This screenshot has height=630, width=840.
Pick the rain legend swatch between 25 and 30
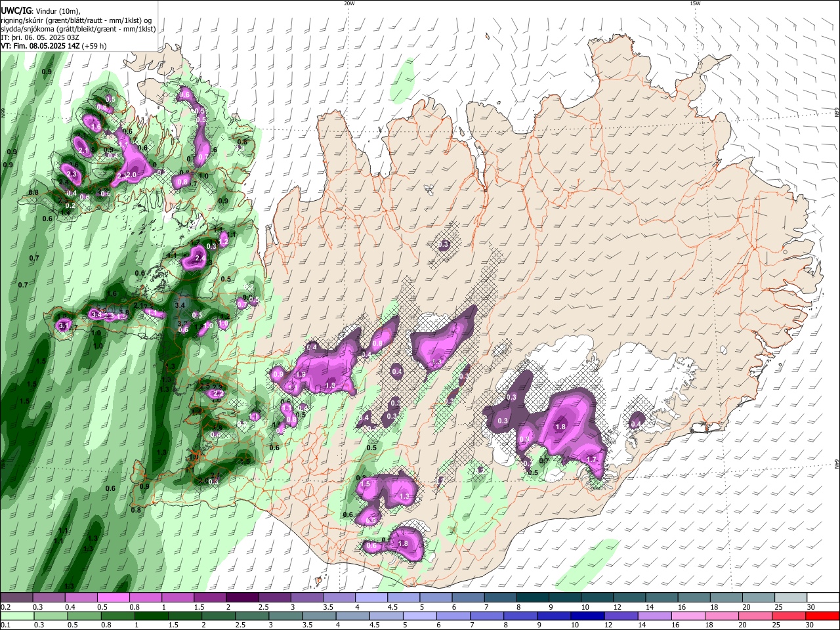coord(789,616)
